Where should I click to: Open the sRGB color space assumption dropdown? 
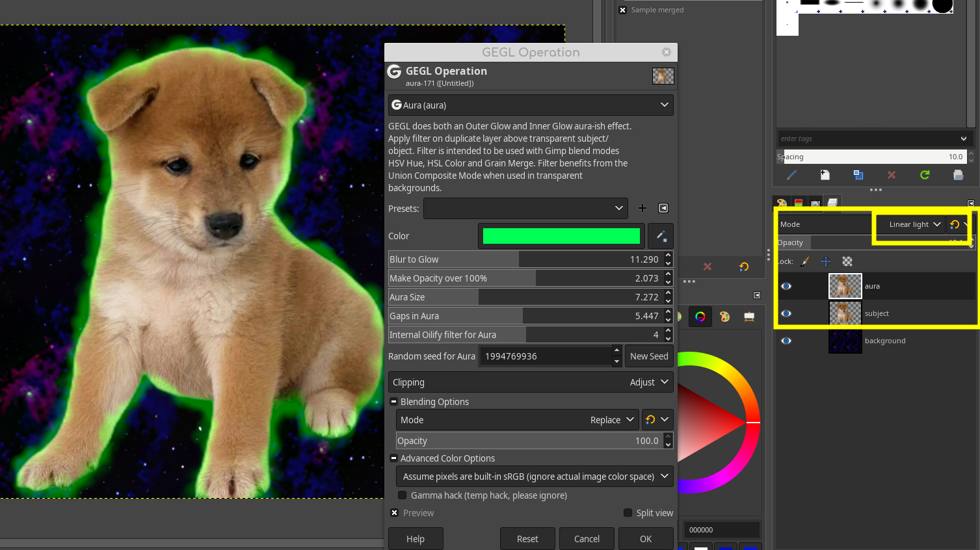pos(535,477)
